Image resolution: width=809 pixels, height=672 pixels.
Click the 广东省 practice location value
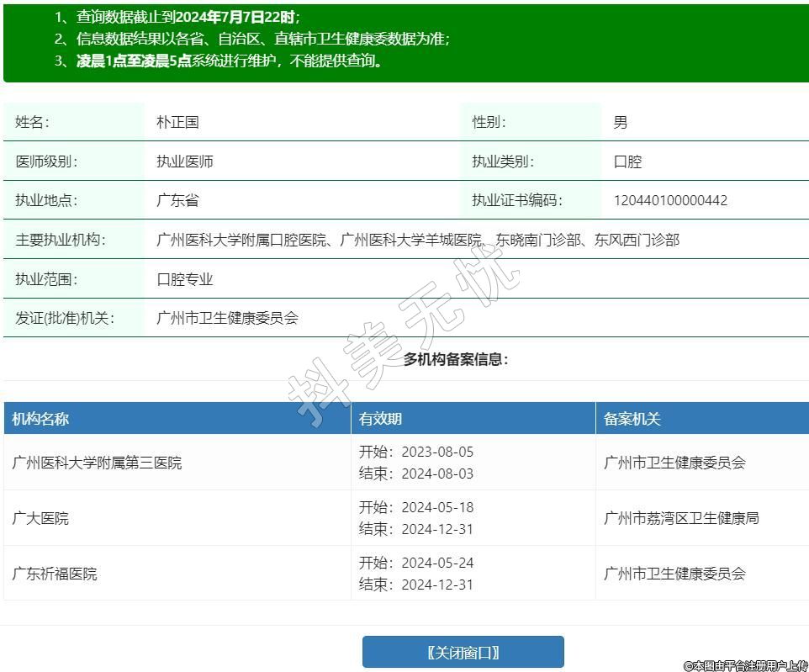(x=177, y=200)
